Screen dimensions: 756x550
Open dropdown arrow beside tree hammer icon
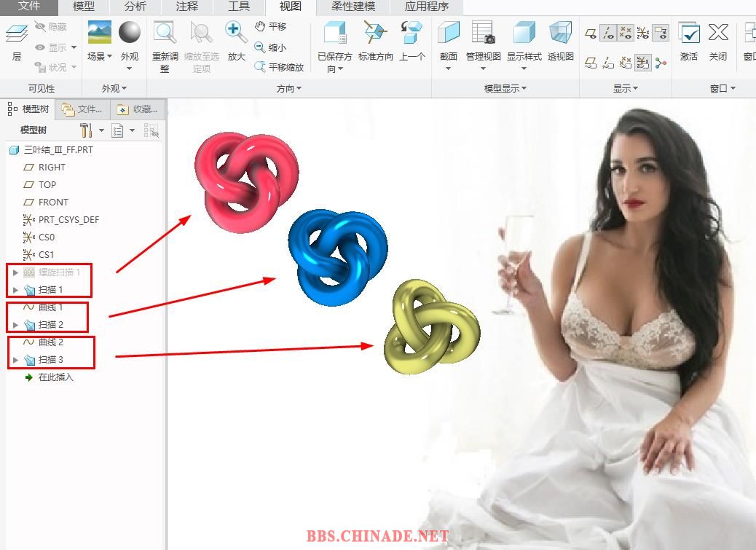[x=101, y=130]
